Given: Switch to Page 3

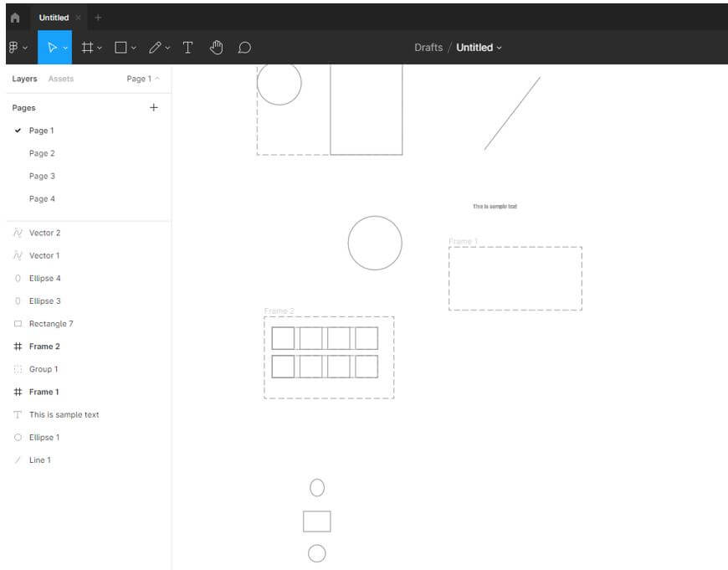Looking at the screenshot, I should click(x=42, y=176).
